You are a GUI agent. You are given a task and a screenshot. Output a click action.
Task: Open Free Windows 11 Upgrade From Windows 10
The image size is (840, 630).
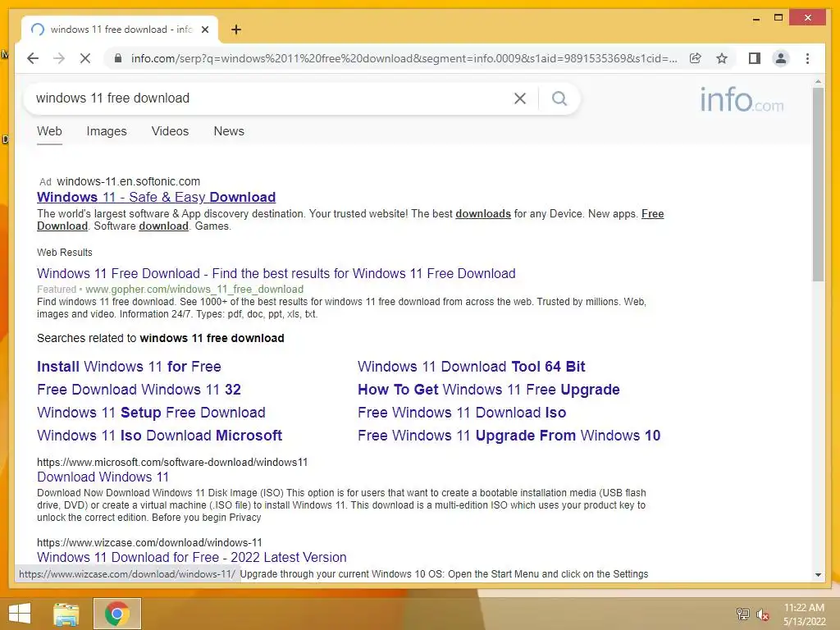click(x=509, y=436)
